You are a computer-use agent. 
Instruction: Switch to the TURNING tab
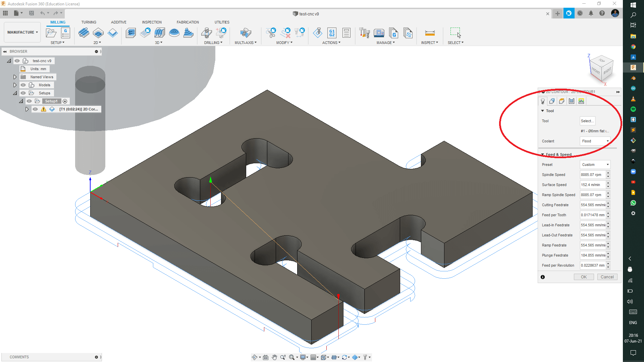pyautogui.click(x=89, y=22)
